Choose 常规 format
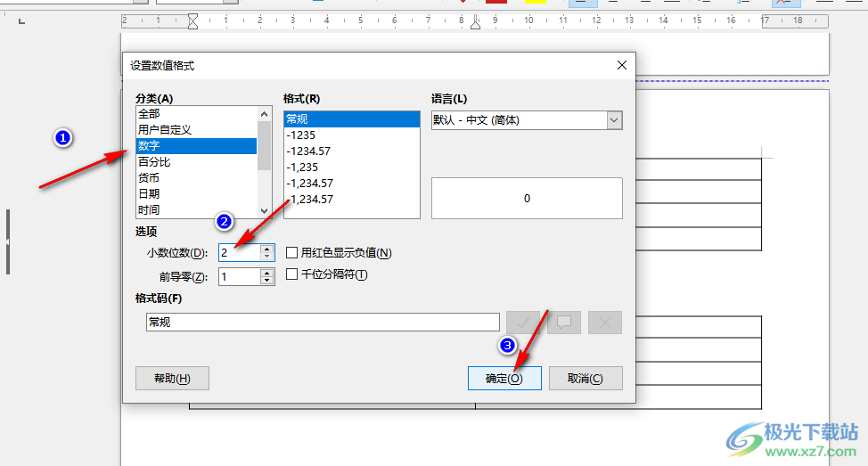Screen dimensions: 868x466 tap(352, 119)
